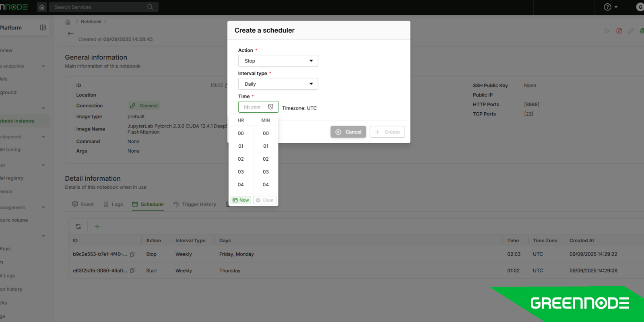
Task: Click the refresh scheduler list icon
Action: pos(78,227)
